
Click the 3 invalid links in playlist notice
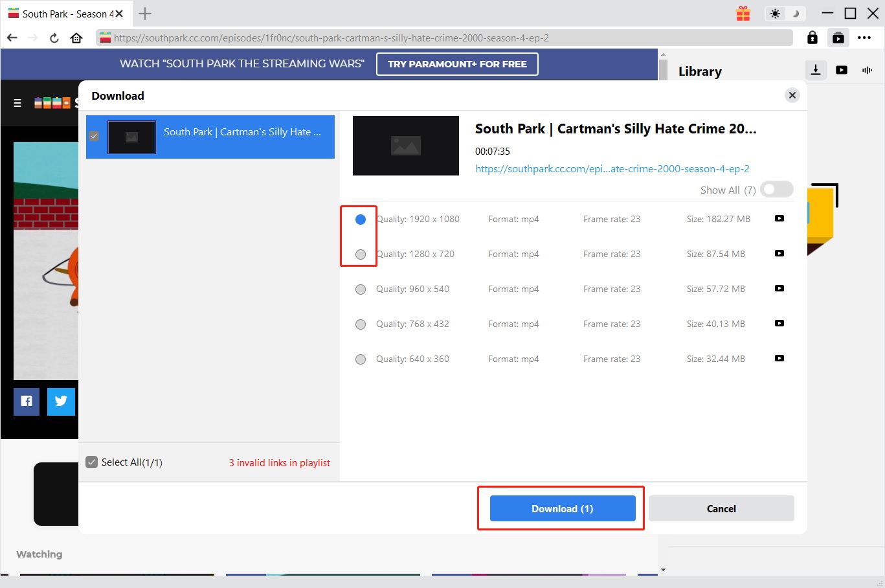(280, 462)
